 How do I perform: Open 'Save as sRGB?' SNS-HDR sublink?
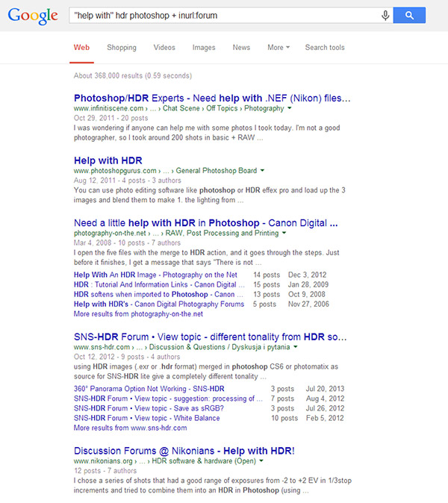click(x=149, y=408)
